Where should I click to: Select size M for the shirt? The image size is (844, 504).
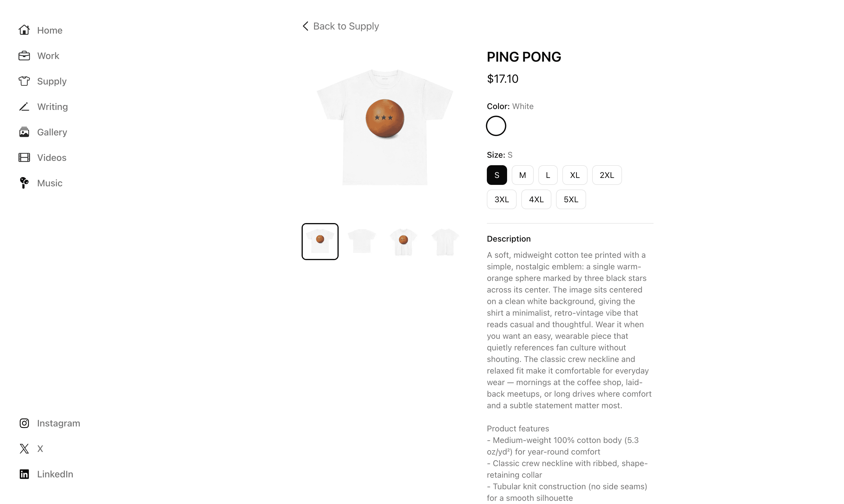point(522,174)
